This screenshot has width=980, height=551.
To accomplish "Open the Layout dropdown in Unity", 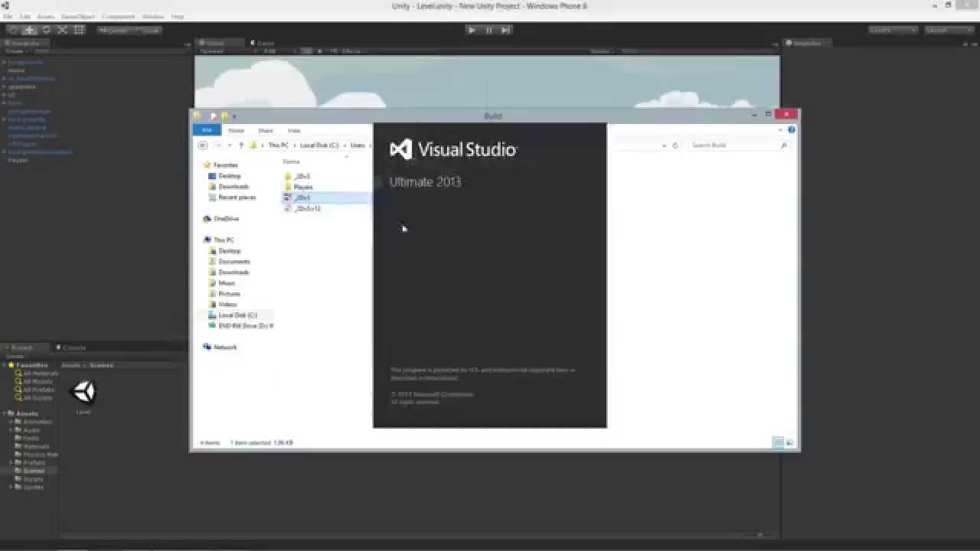I will click(x=949, y=30).
